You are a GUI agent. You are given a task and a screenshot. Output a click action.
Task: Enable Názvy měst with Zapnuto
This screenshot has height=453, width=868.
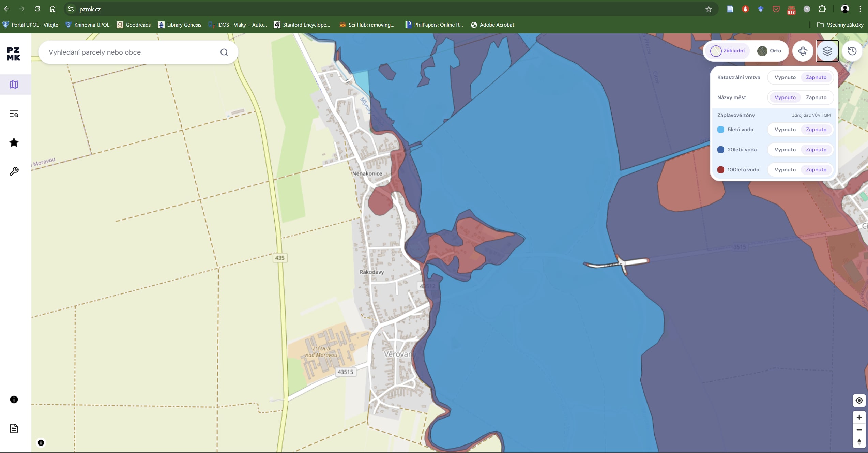pyautogui.click(x=816, y=97)
